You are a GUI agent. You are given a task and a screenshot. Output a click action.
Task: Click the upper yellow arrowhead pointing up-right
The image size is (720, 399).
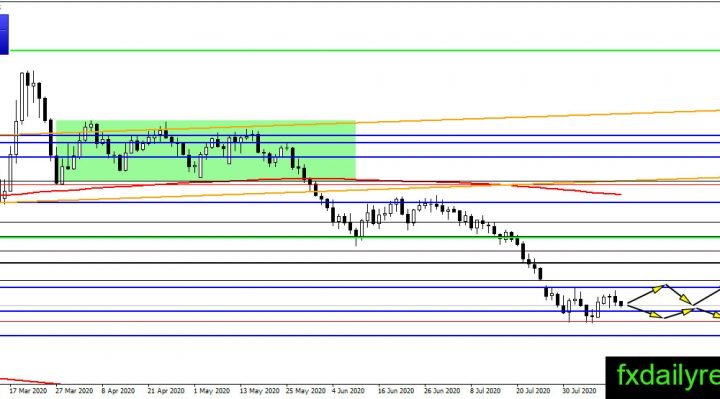pyautogui.click(x=658, y=289)
